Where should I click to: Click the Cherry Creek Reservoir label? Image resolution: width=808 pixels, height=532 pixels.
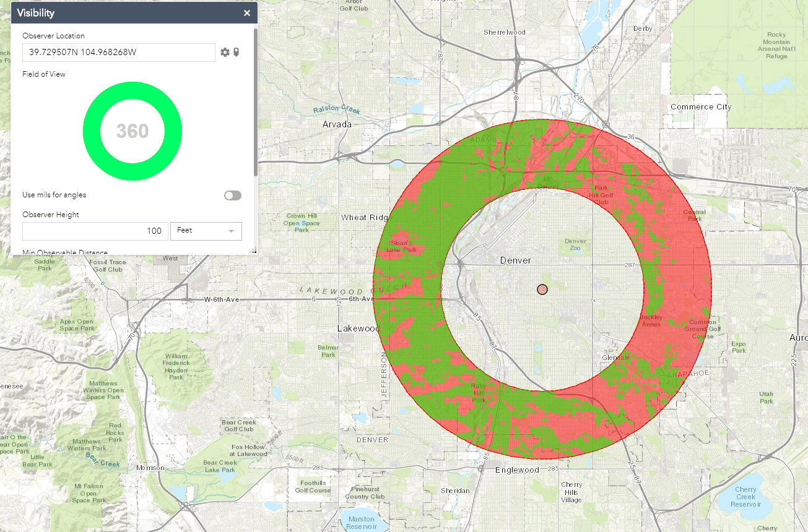coord(746,497)
